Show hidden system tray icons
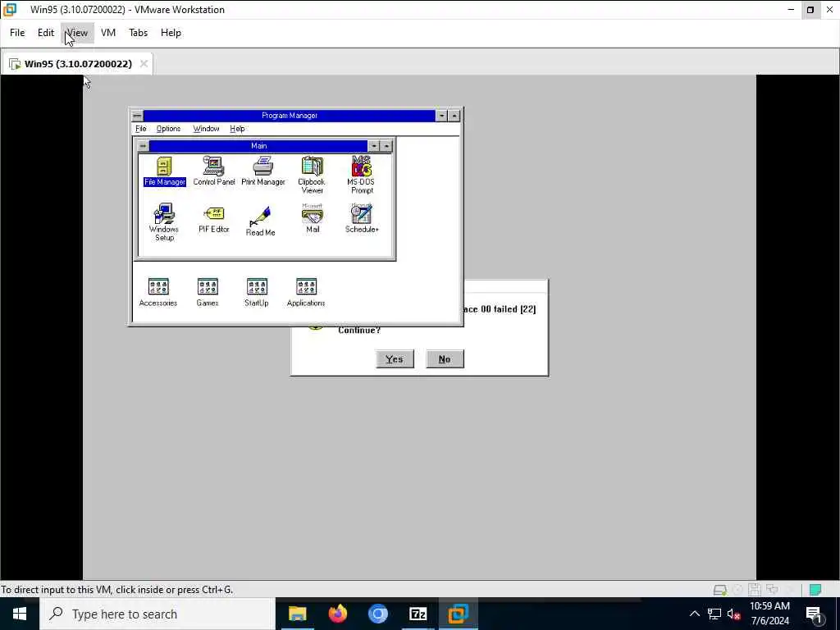The image size is (840, 630). pyautogui.click(x=694, y=614)
